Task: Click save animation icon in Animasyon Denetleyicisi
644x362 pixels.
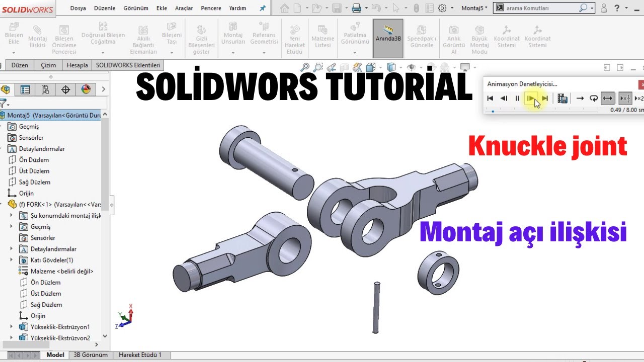Action: tap(562, 99)
